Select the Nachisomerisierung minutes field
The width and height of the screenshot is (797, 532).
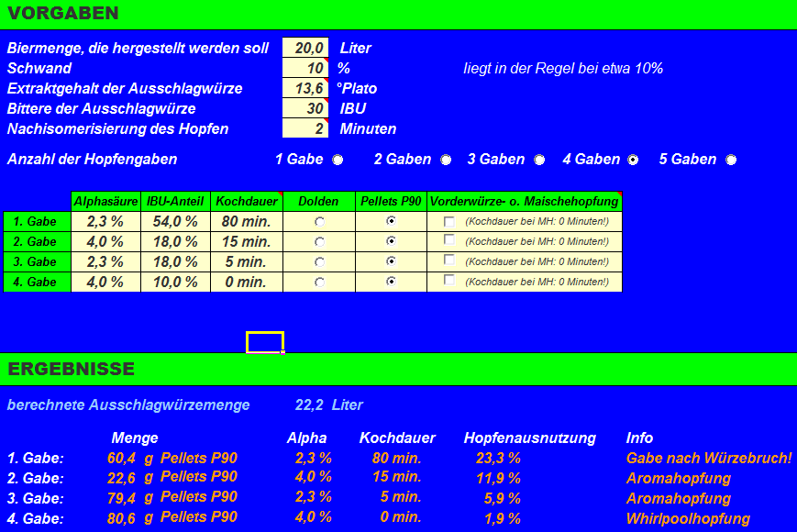(x=304, y=128)
